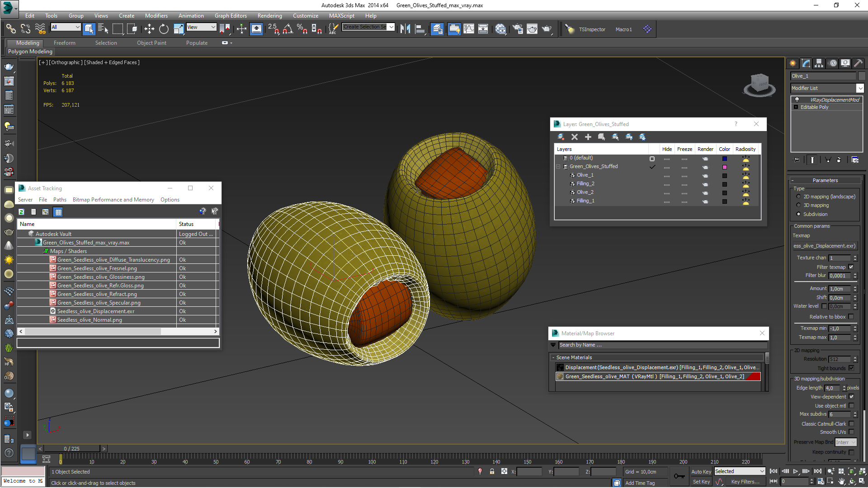Click the Mirror tool icon

[405, 29]
